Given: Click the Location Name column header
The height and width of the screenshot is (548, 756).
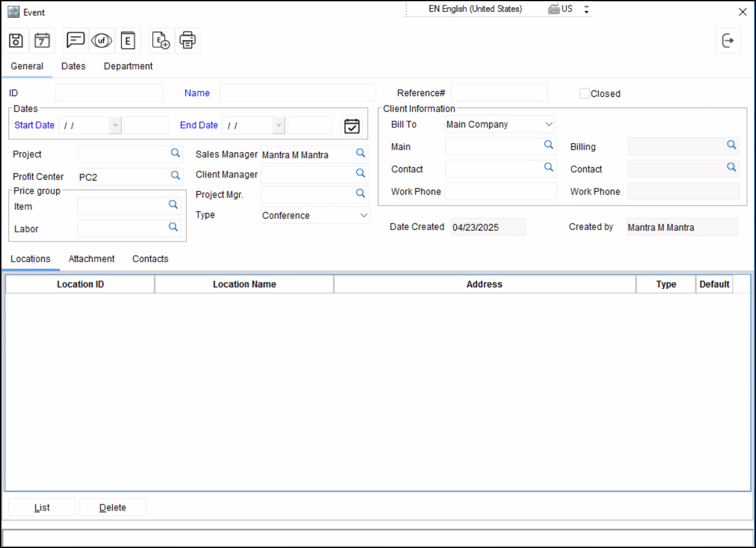Looking at the screenshot, I should (244, 284).
